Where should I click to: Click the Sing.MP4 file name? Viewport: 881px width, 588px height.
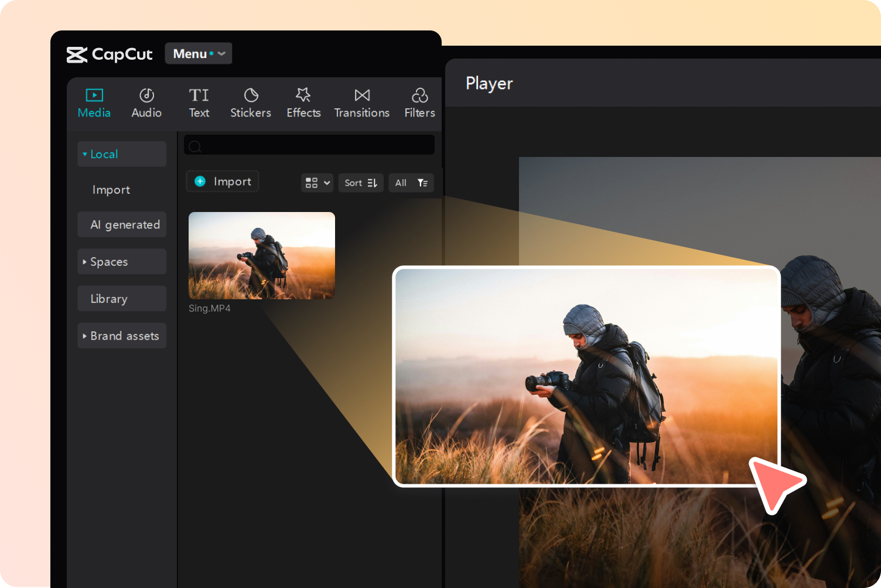pyautogui.click(x=210, y=308)
